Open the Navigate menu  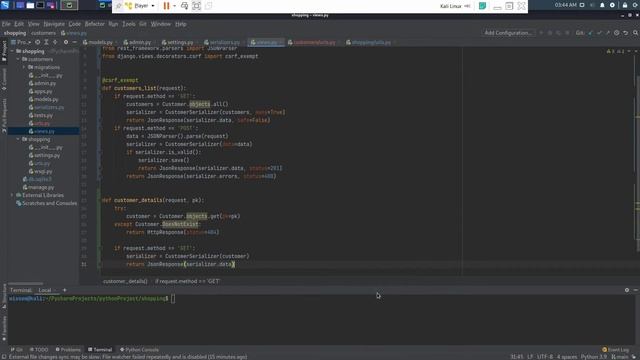tap(54, 24)
